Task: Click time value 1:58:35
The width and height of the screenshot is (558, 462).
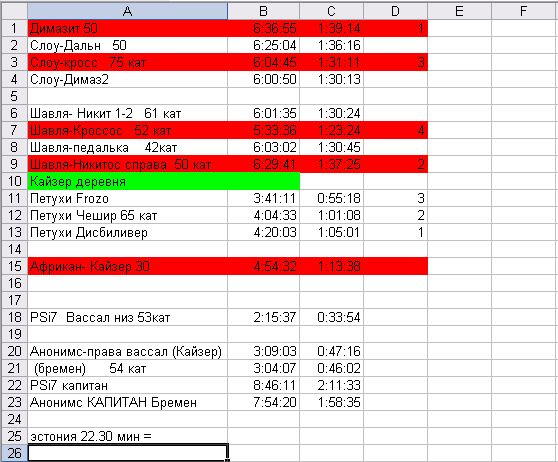Action: 339,402
